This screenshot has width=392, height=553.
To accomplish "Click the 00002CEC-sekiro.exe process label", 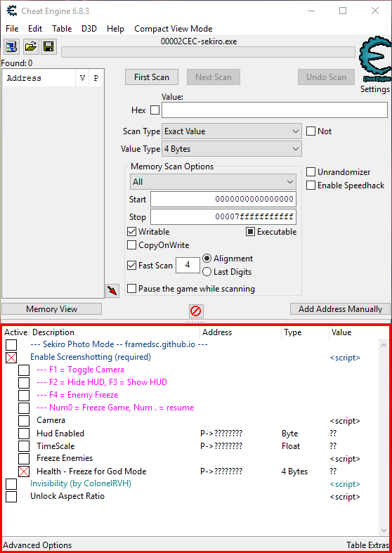I will point(199,41).
